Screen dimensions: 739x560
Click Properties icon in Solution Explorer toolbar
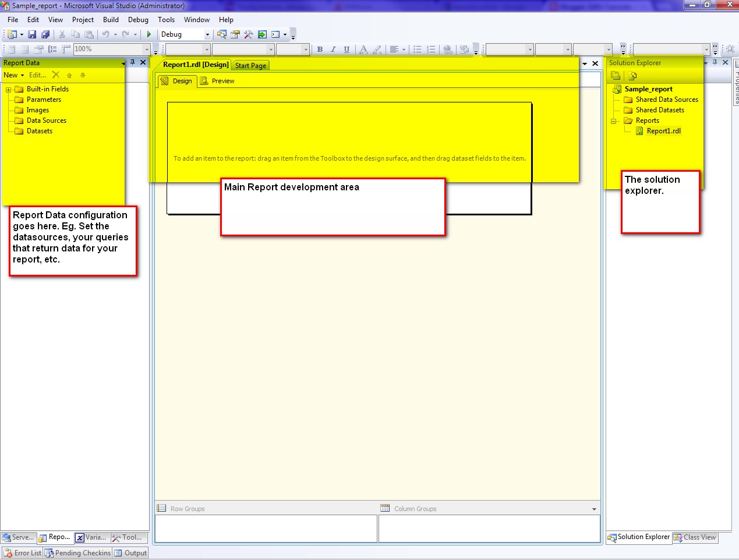(616, 76)
